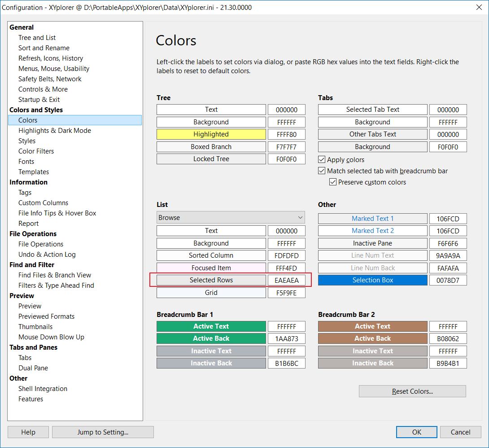Navigate to Dual Pane settings
The image size is (489, 448).
[33, 368]
